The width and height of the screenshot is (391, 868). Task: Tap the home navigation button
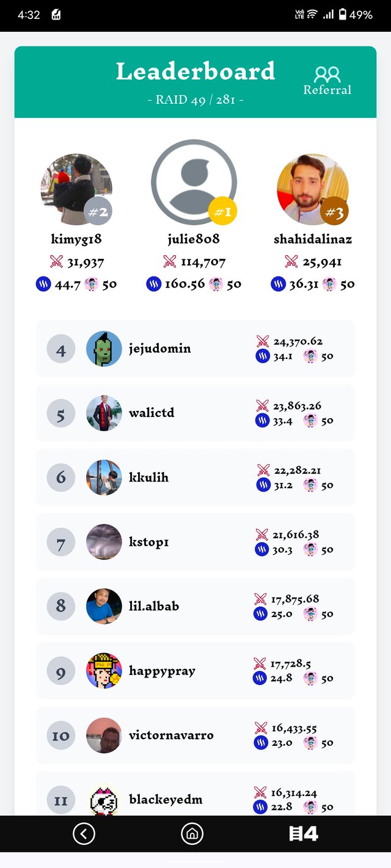click(192, 833)
